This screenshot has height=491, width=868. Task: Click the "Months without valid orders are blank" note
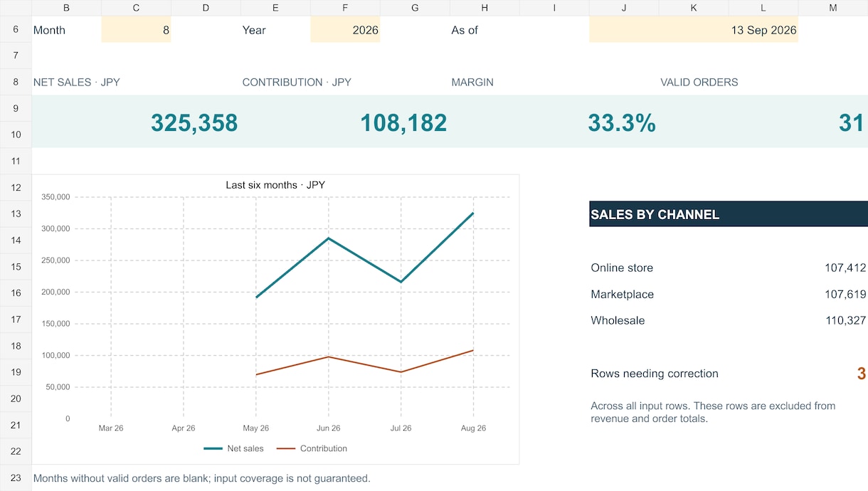click(202, 478)
